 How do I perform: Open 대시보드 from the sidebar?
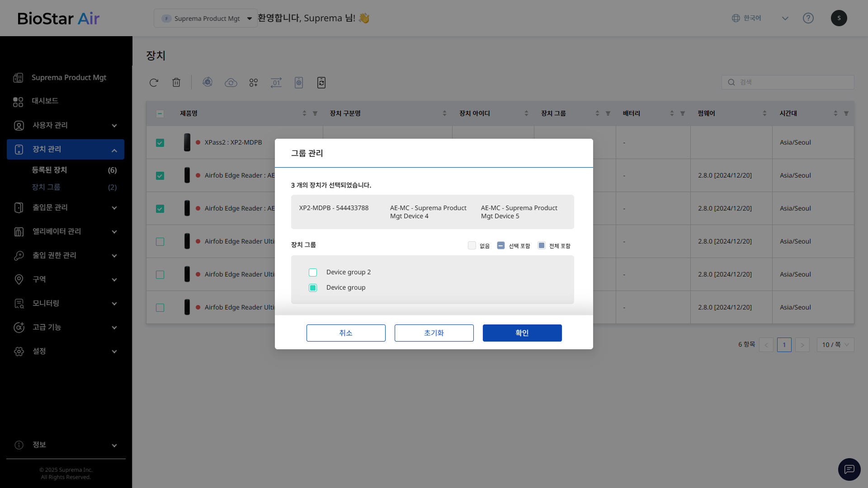[x=45, y=101]
